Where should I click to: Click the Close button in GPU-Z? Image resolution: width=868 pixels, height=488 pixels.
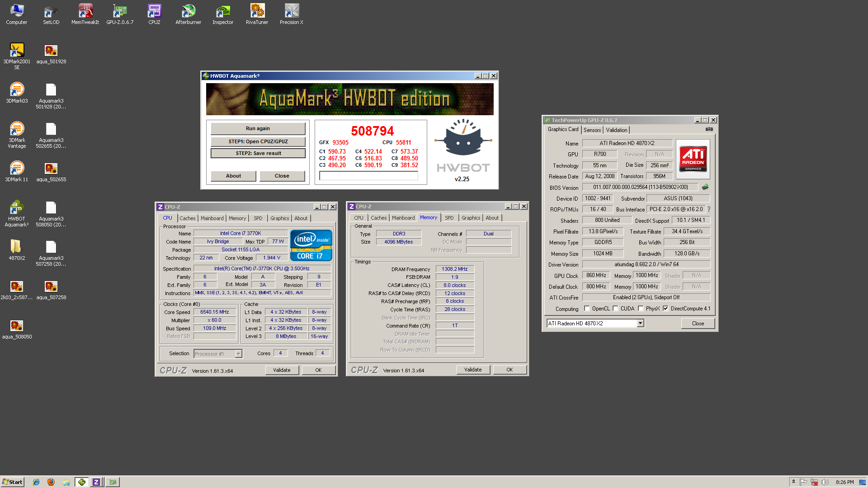tap(698, 324)
